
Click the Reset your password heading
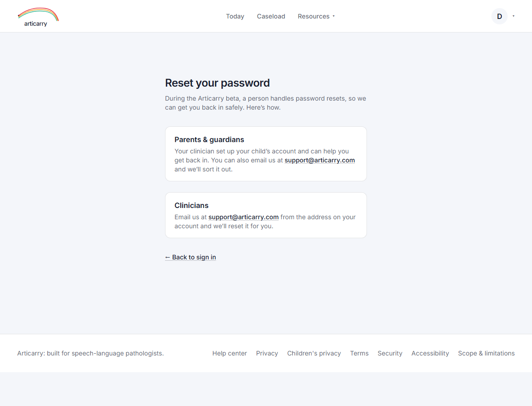pos(217,83)
